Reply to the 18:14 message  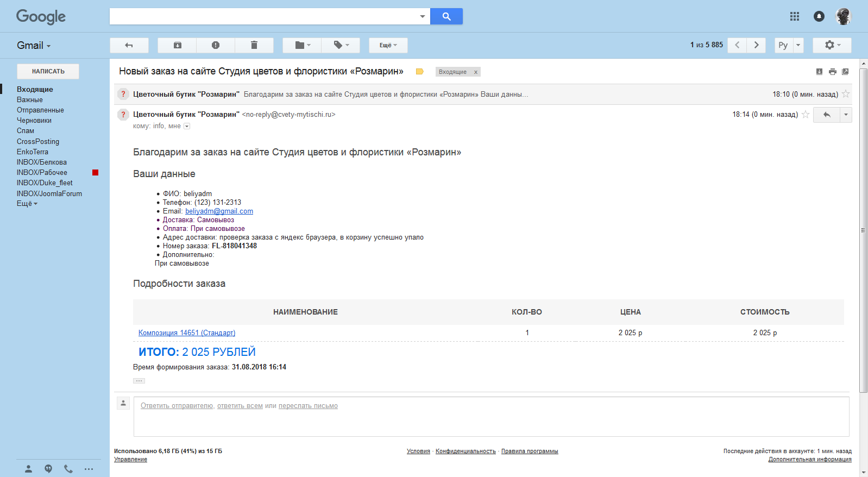coord(827,115)
